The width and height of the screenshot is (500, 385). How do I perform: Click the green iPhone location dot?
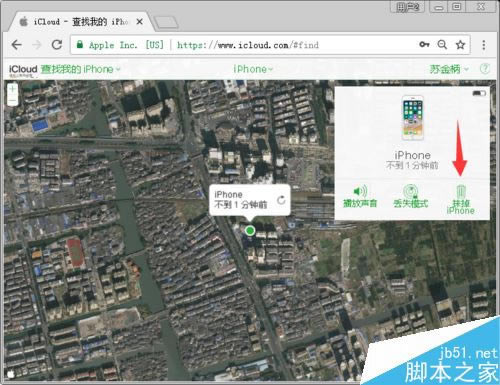point(250,230)
